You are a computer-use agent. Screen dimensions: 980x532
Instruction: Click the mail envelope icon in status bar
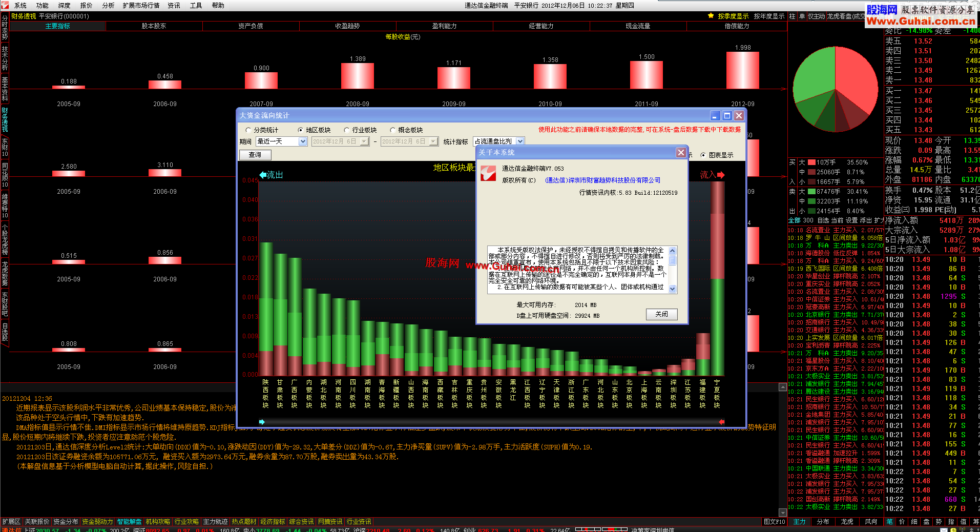[x=944, y=530]
